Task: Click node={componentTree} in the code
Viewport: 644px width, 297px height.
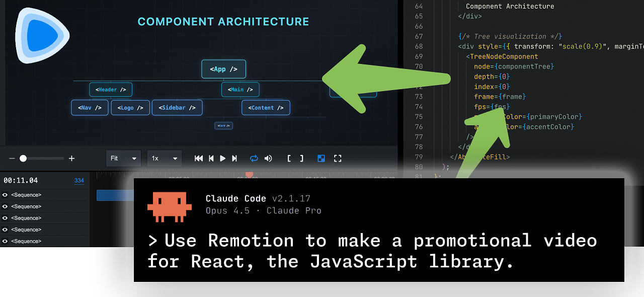Action: (514, 66)
